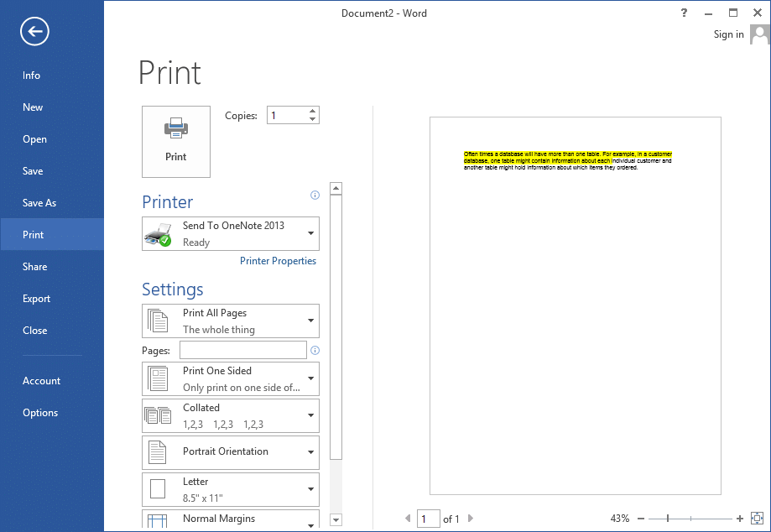Click the Help question mark icon
Viewport: 771px width, 532px height.
(684, 13)
